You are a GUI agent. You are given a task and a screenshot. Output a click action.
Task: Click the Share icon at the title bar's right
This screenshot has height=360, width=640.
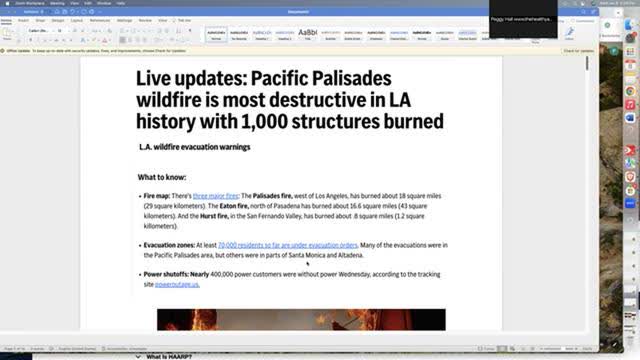[x=593, y=12]
